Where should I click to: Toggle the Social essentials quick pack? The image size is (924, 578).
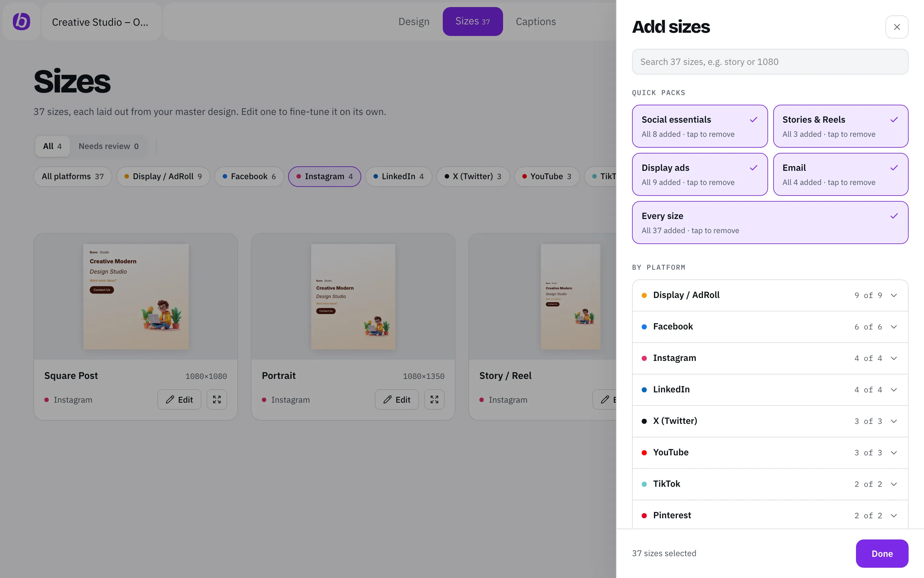click(699, 126)
